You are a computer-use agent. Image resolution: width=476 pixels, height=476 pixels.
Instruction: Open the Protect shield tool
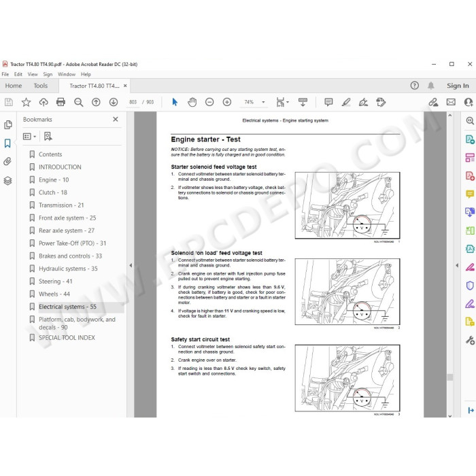pyautogui.click(x=470, y=286)
